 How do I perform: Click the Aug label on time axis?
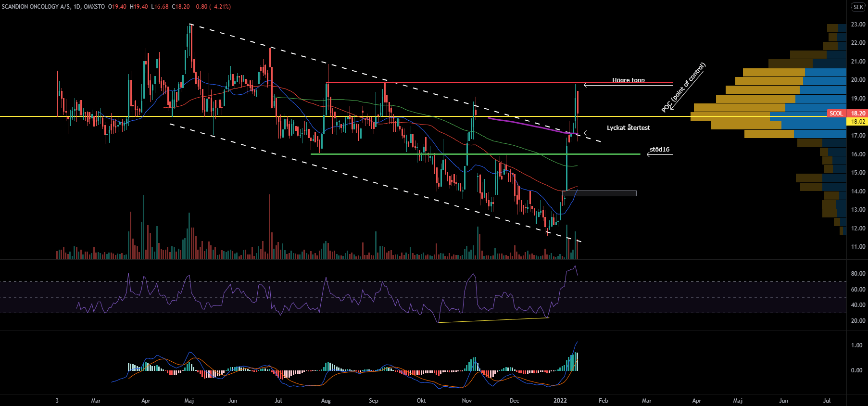click(326, 401)
